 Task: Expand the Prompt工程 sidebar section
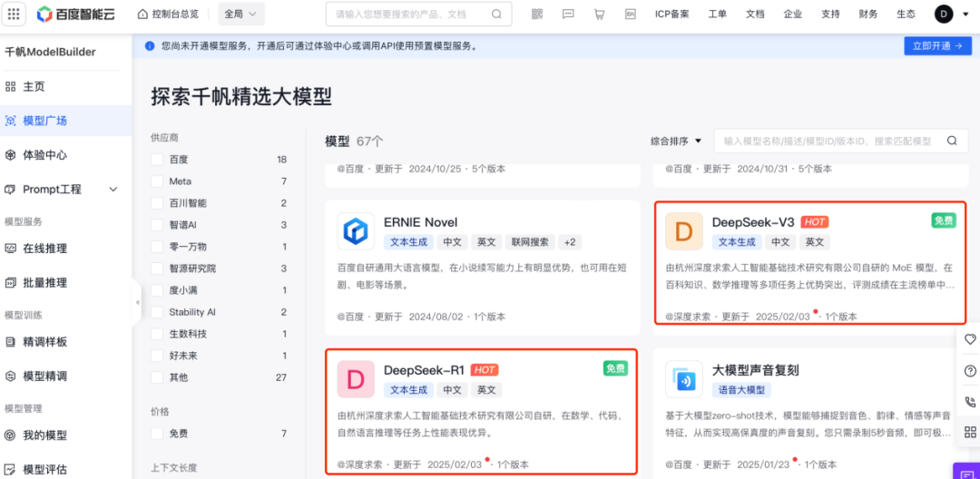click(113, 190)
